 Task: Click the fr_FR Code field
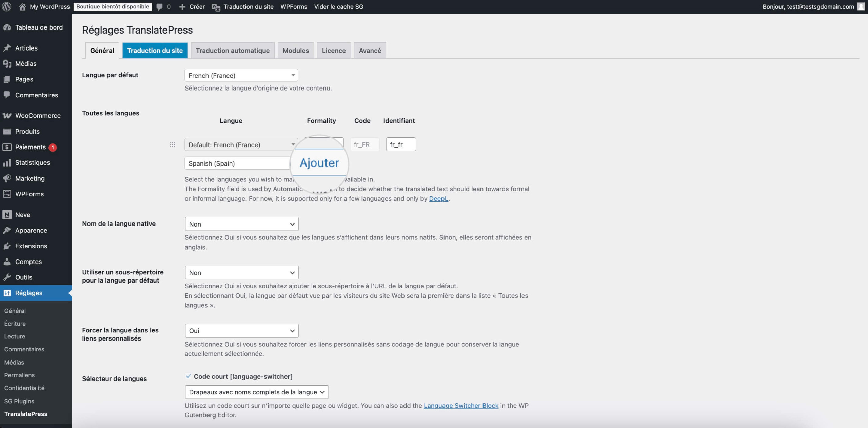coord(364,144)
